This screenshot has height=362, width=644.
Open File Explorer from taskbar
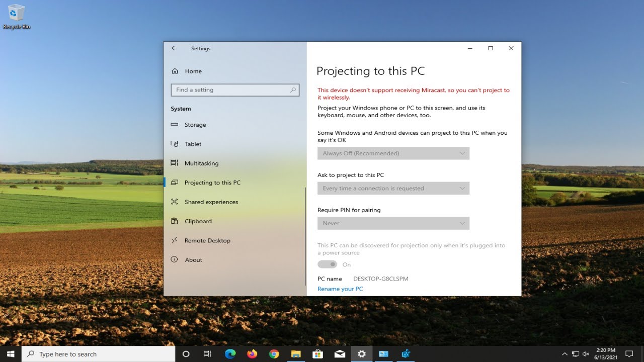296,354
